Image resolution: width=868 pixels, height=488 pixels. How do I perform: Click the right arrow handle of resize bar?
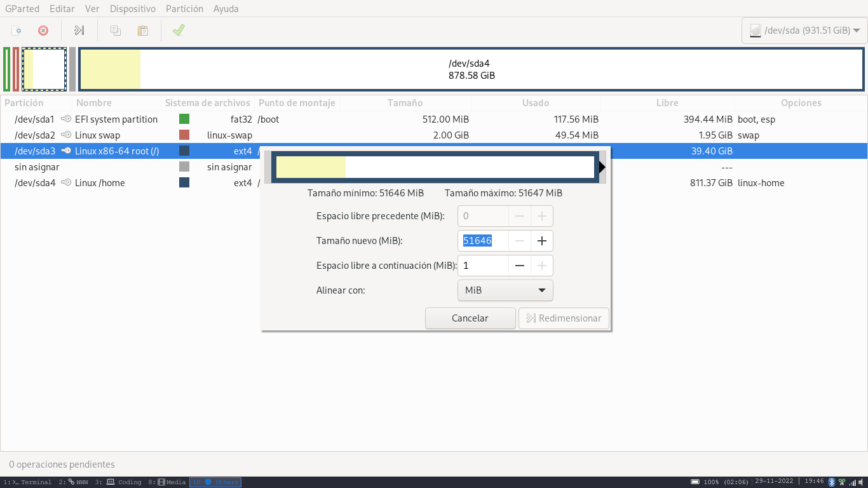[602, 167]
